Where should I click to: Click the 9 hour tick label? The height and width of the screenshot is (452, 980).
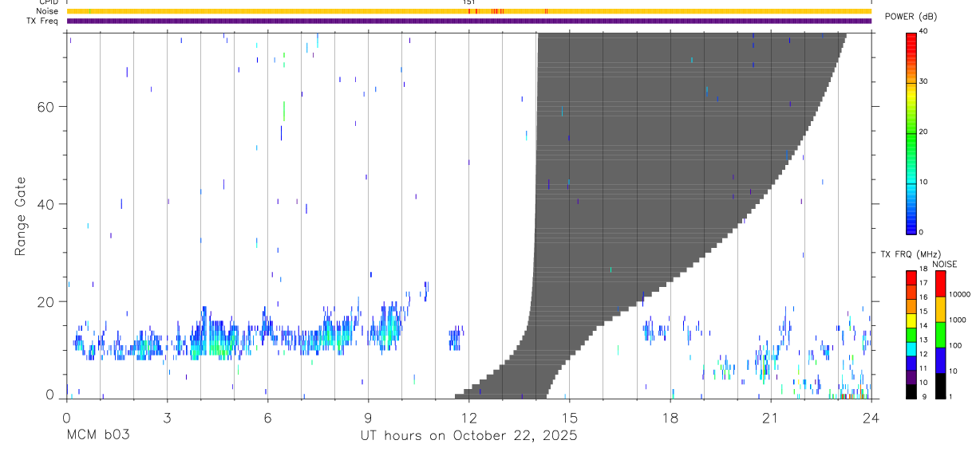(368, 417)
